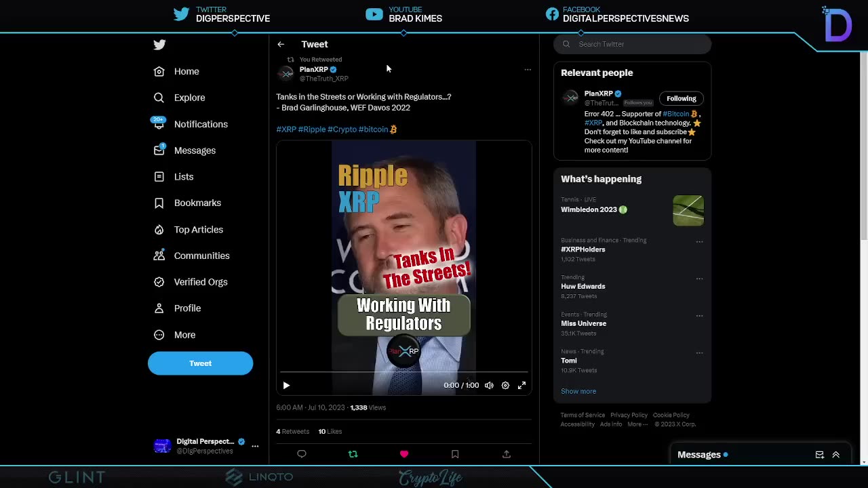
Task: Open the Ads info footer link
Action: click(610, 424)
